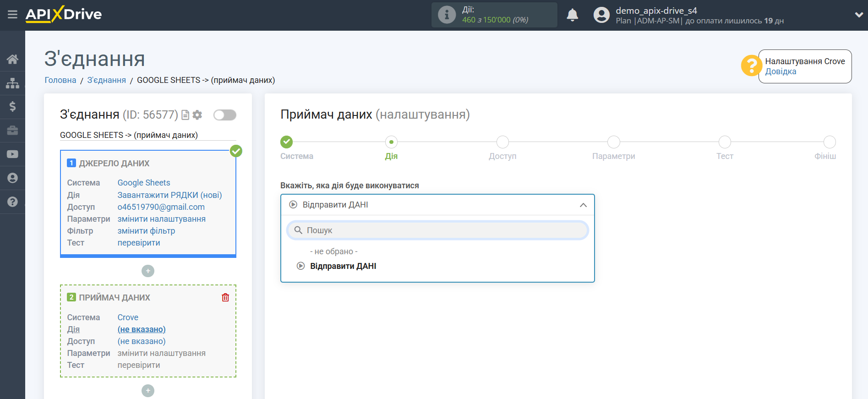Click 'змінити фільтр' link in data source
Screen dimensions: 868x399
(x=146, y=231)
